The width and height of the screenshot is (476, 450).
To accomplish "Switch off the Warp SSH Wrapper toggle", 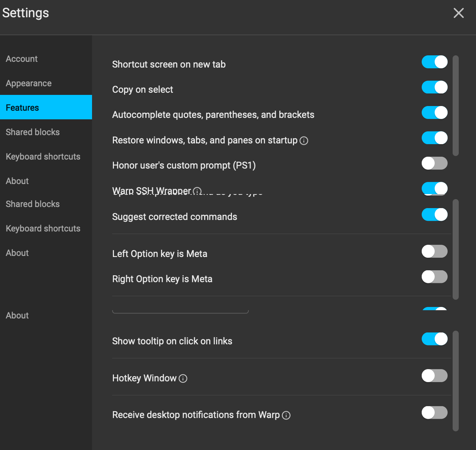I will coord(434,188).
